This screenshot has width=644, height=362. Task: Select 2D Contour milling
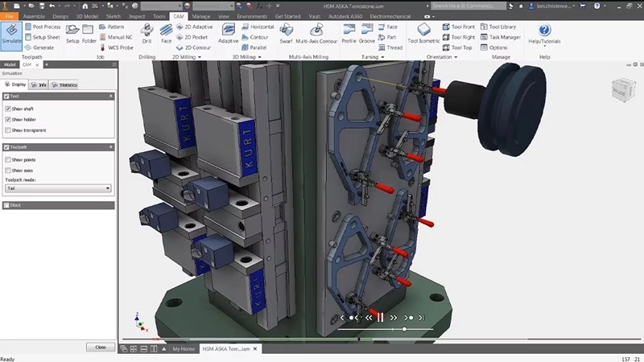point(193,47)
